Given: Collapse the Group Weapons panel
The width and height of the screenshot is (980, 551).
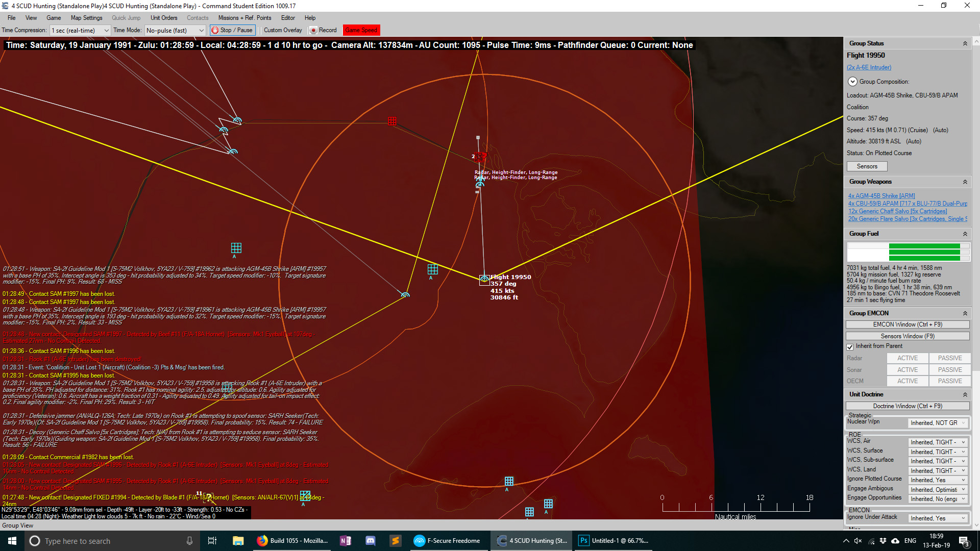Looking at the screenshot, I should pos(965,182).
